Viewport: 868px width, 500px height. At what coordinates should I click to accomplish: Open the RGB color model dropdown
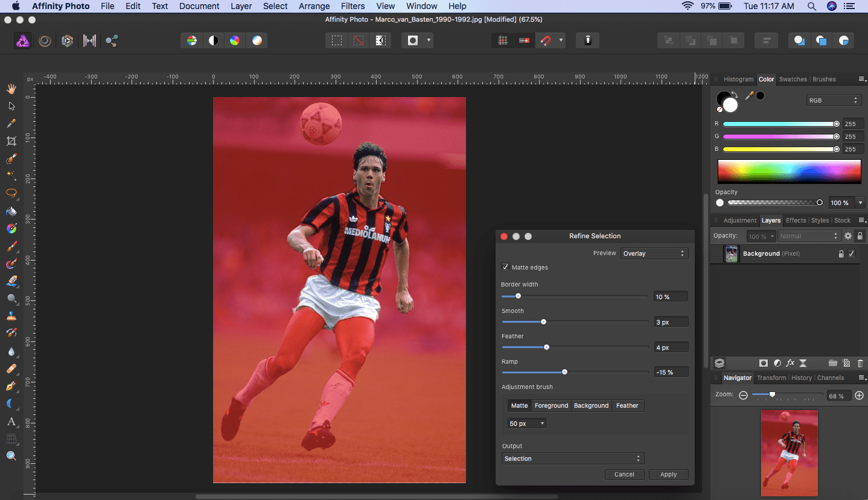coord(833,100)
